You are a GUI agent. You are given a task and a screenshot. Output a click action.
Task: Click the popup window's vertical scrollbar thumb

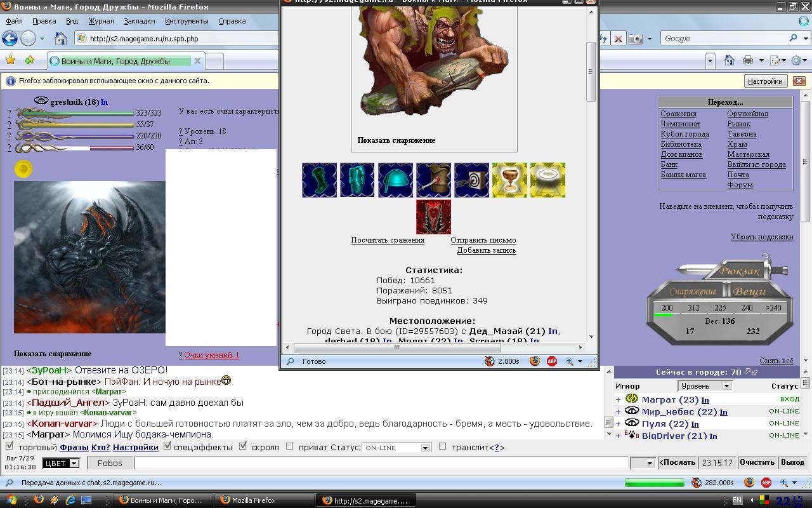coord(591,71)
